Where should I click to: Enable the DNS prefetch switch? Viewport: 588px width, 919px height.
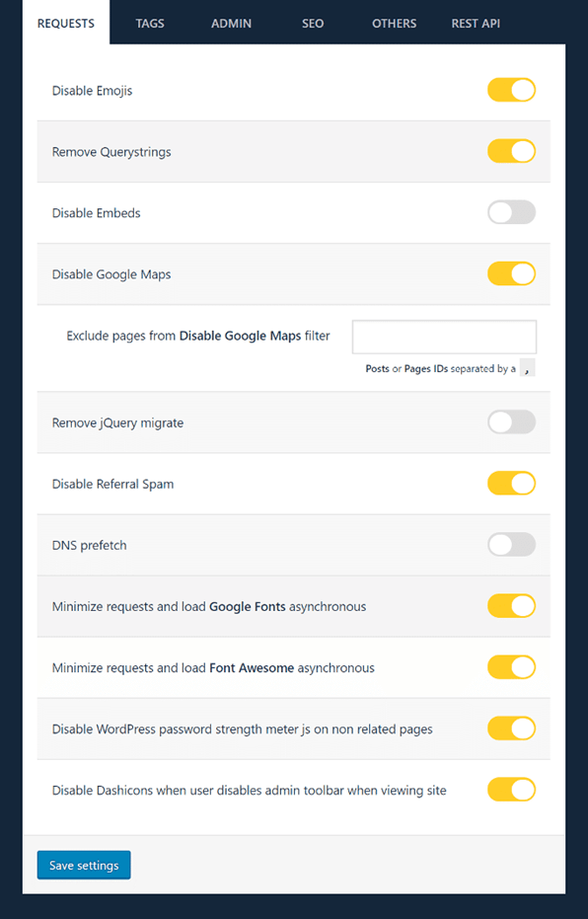pyautogui.click(x=511, y=545)
